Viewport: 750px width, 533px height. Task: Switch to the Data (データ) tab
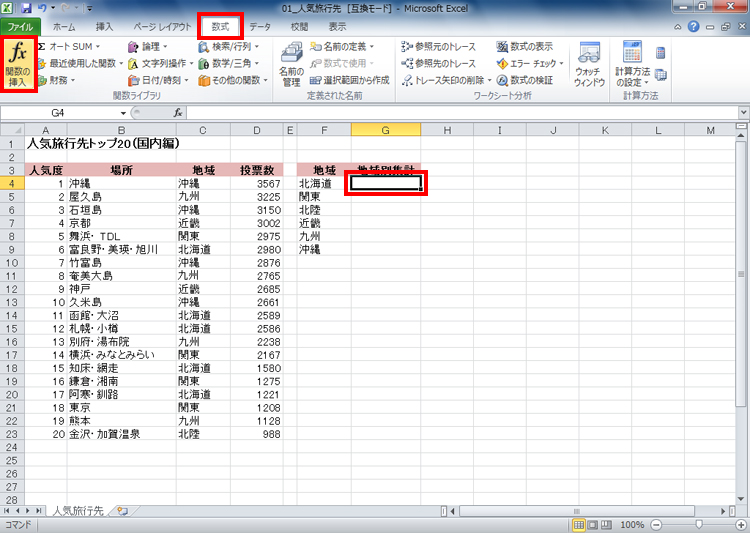pyautogui.click(x=260, y=27)
